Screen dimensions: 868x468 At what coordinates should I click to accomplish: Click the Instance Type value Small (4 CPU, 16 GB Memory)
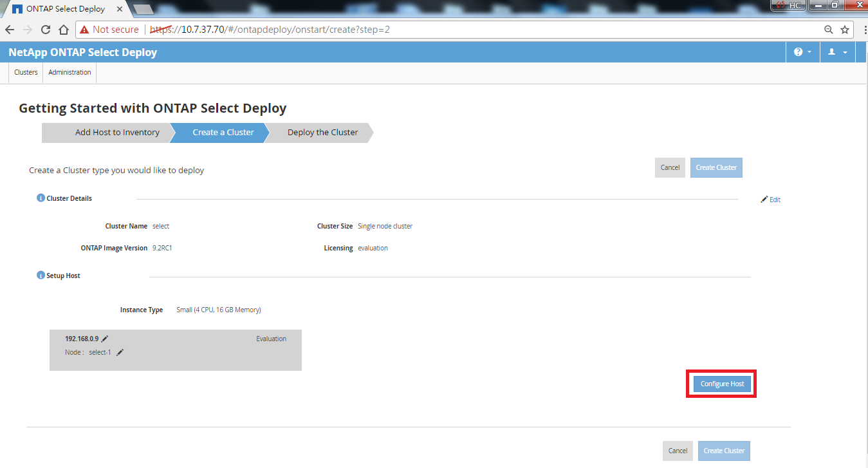click(219, 310)
